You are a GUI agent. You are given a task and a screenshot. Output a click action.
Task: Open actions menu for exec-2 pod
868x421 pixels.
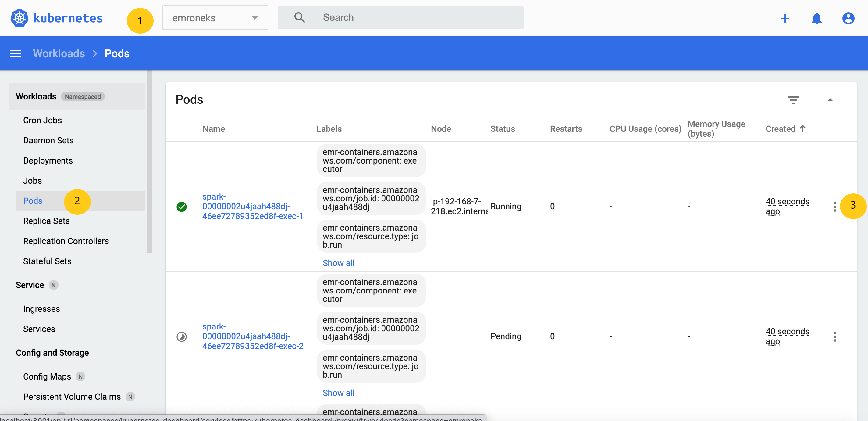pyautogui.click(x=835, y=336)
